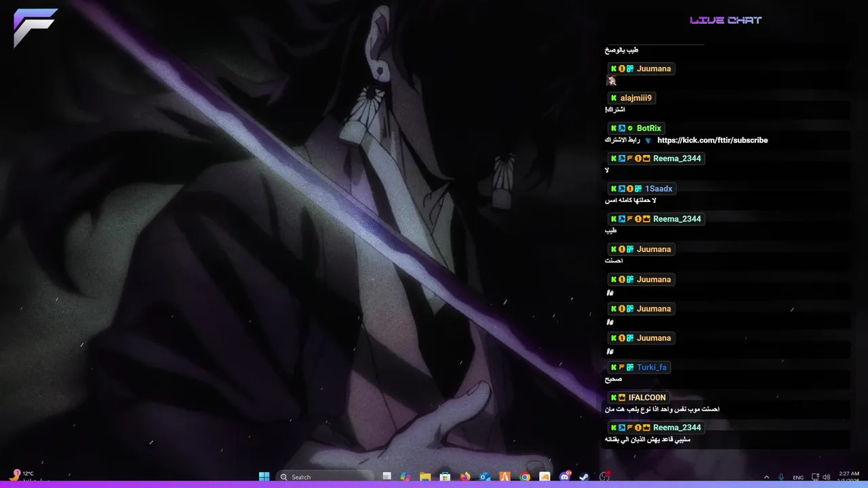Open the volume control speaker icon
The width and height of the screenshot is (868, 488).
pos(828,477)
